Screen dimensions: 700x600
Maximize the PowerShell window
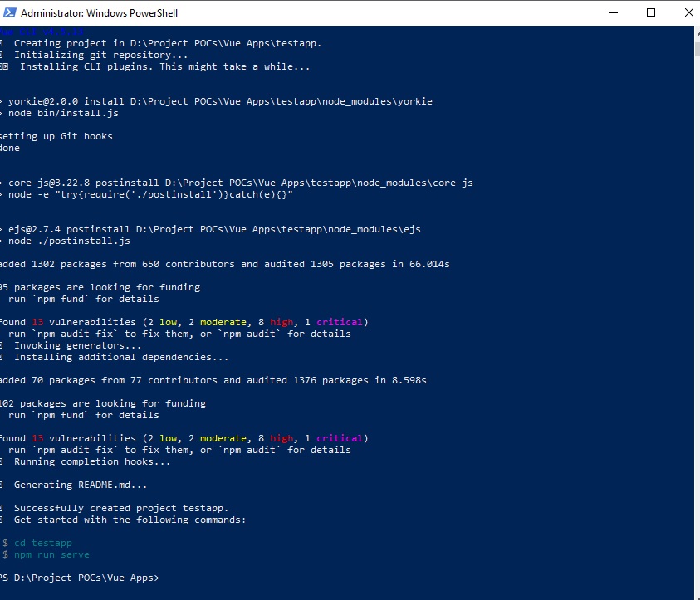click(651, 12)
